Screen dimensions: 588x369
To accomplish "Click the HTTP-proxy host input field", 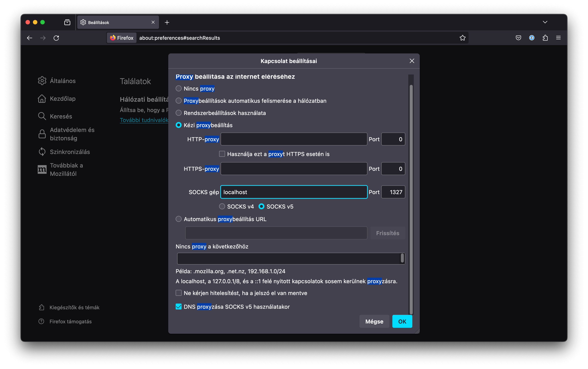I will click(294, 139).
